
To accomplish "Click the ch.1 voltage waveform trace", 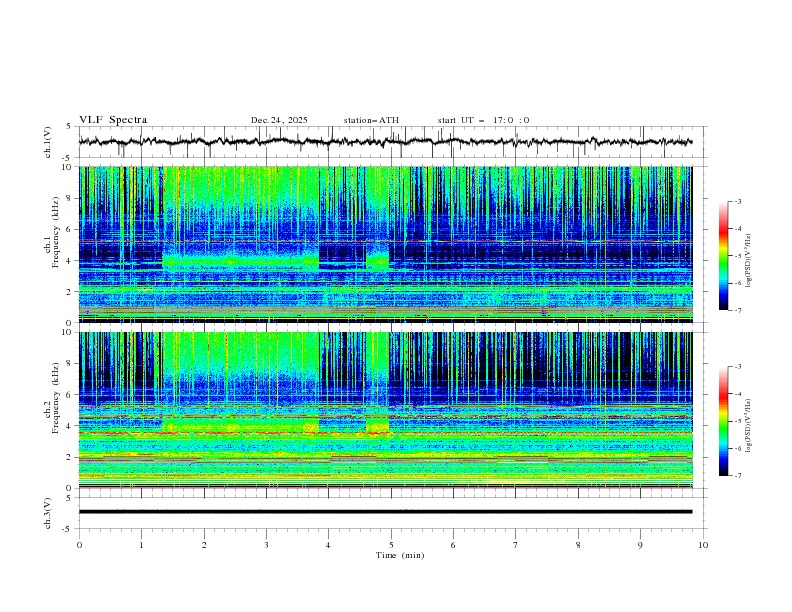I will [385, 142].
